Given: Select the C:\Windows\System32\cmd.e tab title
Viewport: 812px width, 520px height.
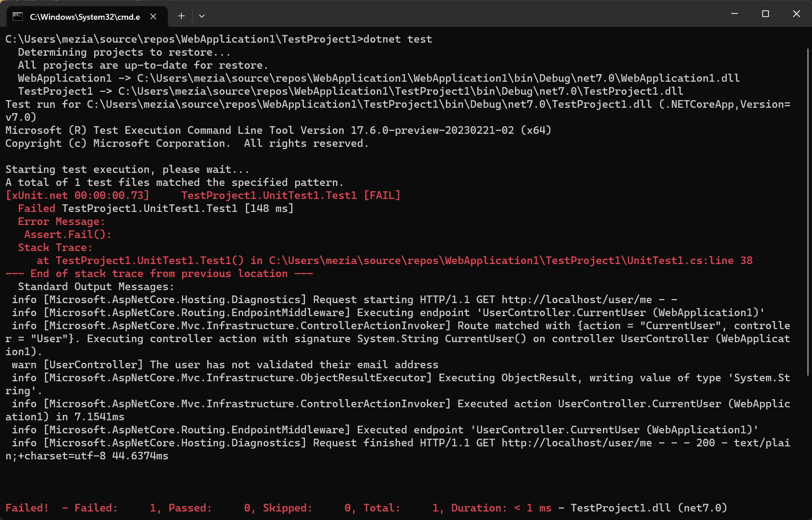Looking at the screenshot, I should [85, 17].
